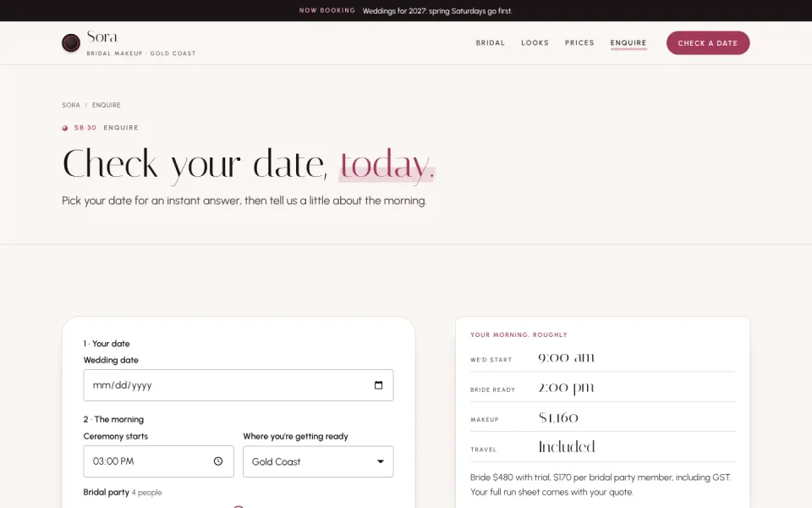This screenshot has height=508, width=812.
Task: Click the 'Weddings for 2027' announcement text
Action: tap(437, 11)
